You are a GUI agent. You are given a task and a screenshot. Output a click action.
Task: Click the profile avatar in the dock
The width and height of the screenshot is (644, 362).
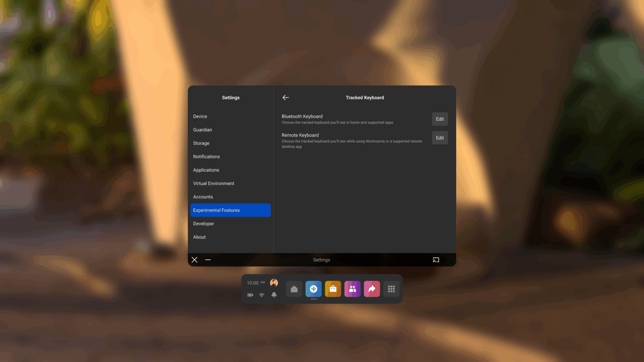274,283
